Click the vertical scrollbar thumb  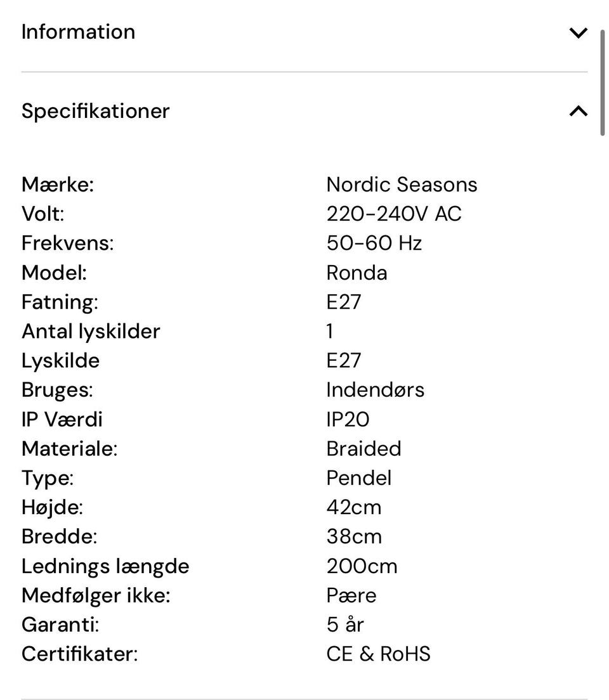(x=603, y=81)
